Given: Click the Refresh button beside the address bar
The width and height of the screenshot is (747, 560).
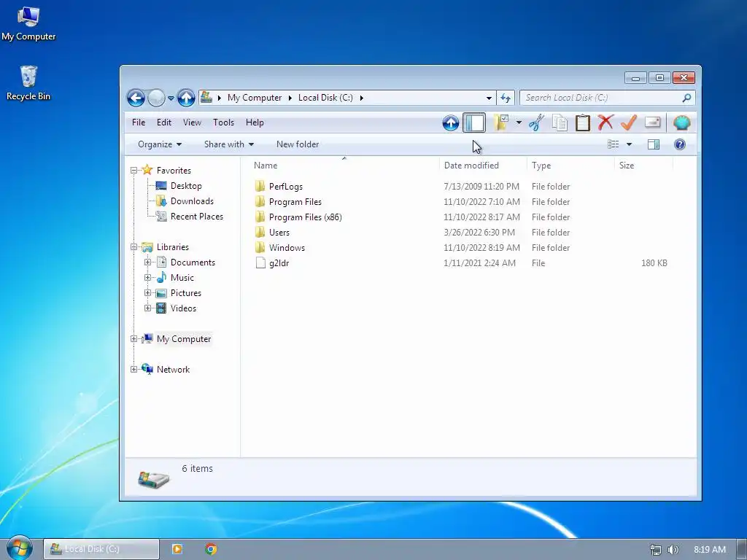Looking at the screenshot, I should click(x=506, y=98).
